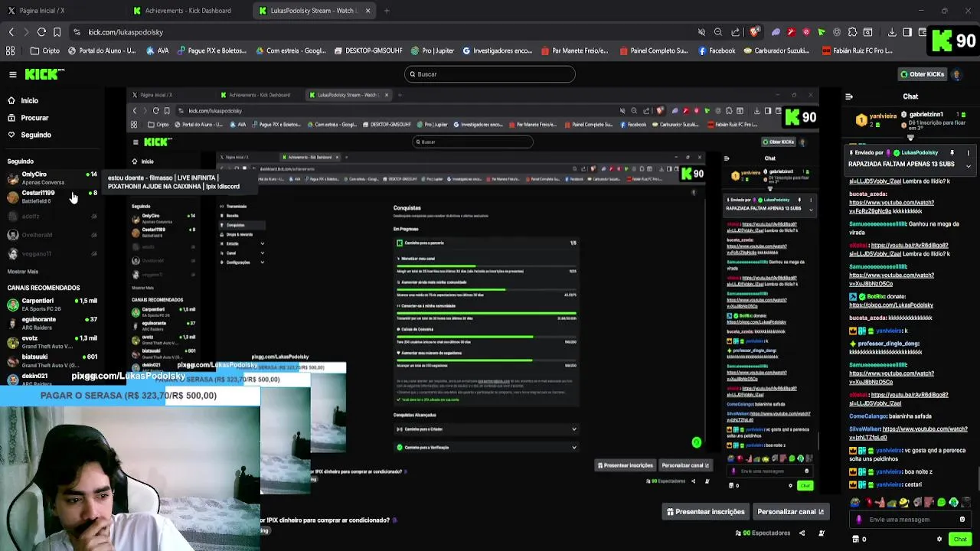The height and width of the screenshot is (551, 980).
Task: Click the pin icon on the pinned message
Action: click(x=952, y=153)
